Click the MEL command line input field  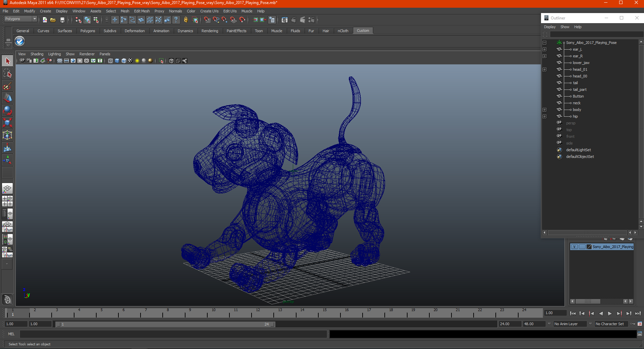(x=173, y=334)
